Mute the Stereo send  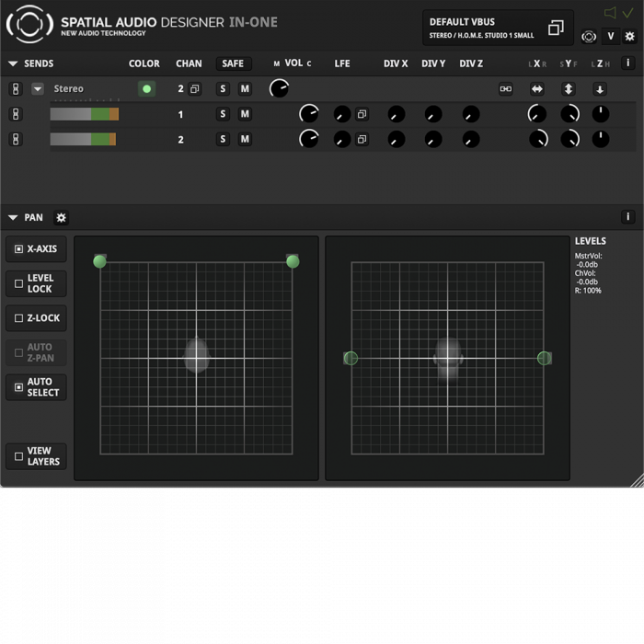click(x=245, y=88)
